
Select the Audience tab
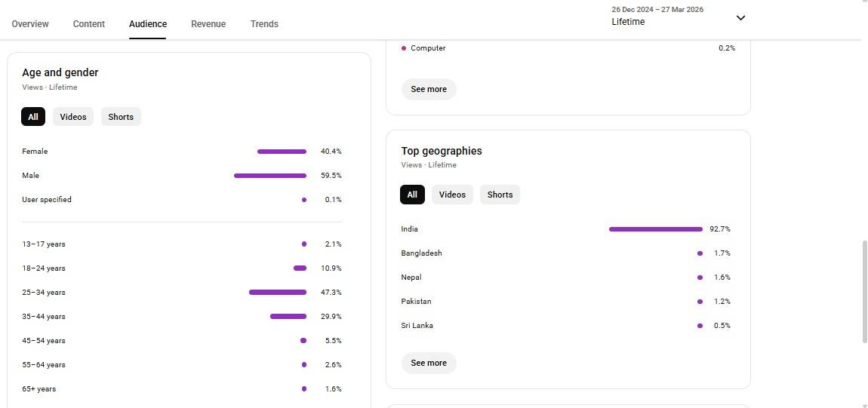(148, 24)
